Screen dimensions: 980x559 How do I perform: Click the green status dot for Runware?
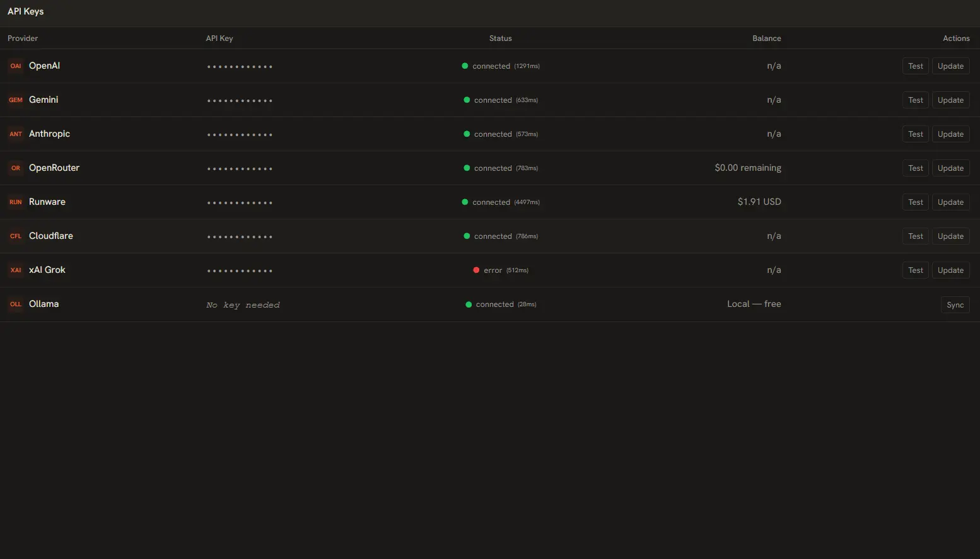click(465, 202)
